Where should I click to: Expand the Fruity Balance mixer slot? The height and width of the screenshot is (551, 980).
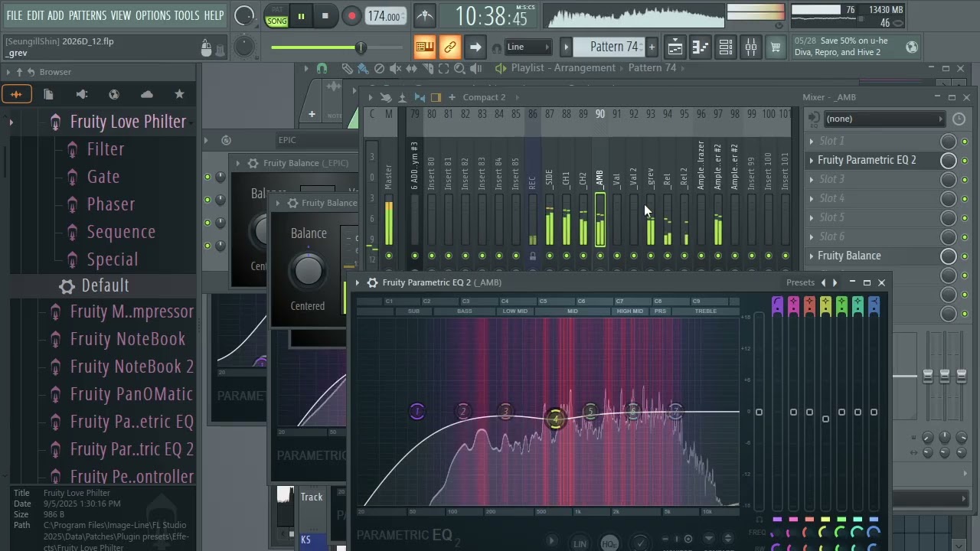click(811, 256)
